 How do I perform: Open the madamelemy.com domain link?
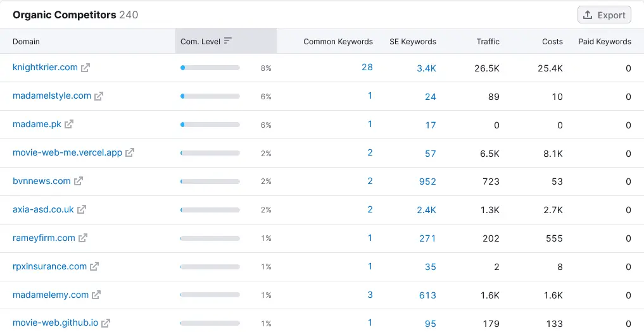point(51,295)
